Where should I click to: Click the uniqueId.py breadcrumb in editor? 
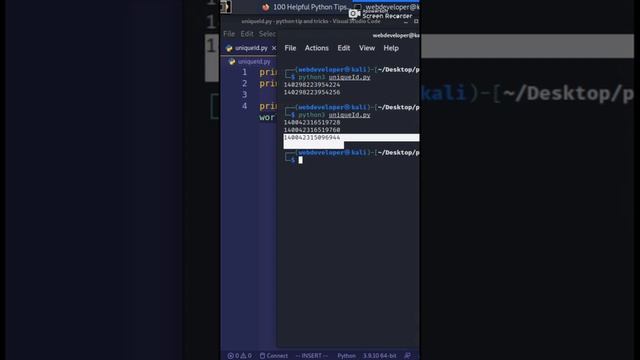tap(254, 62)
